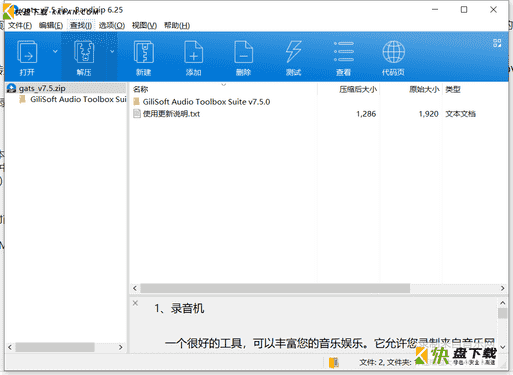This screenshot has width=513, height=375.
Task: Minimize the Bandizip window
Action: (x=435, y=10)
